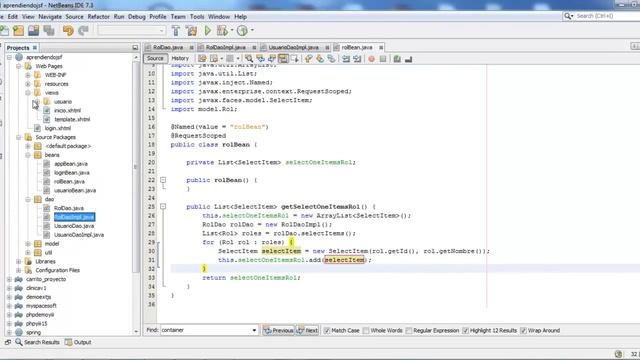Toggle the Regular Expression checkbox

[x=409, y=331]
